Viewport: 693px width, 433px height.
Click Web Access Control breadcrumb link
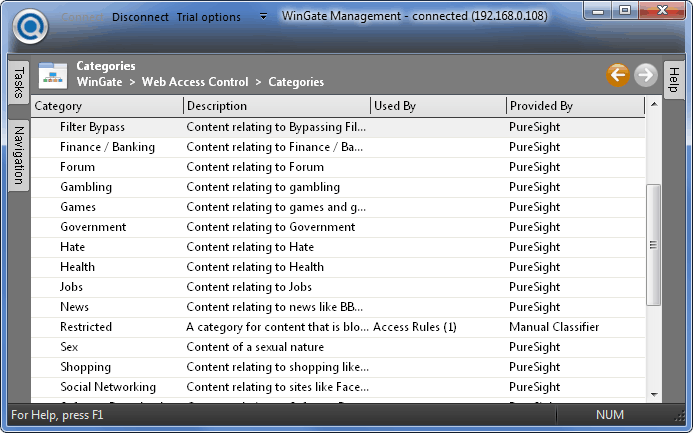(195, 82)
